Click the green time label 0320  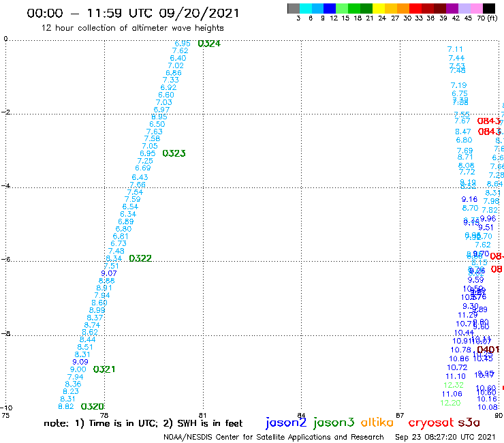pos(92,407)
